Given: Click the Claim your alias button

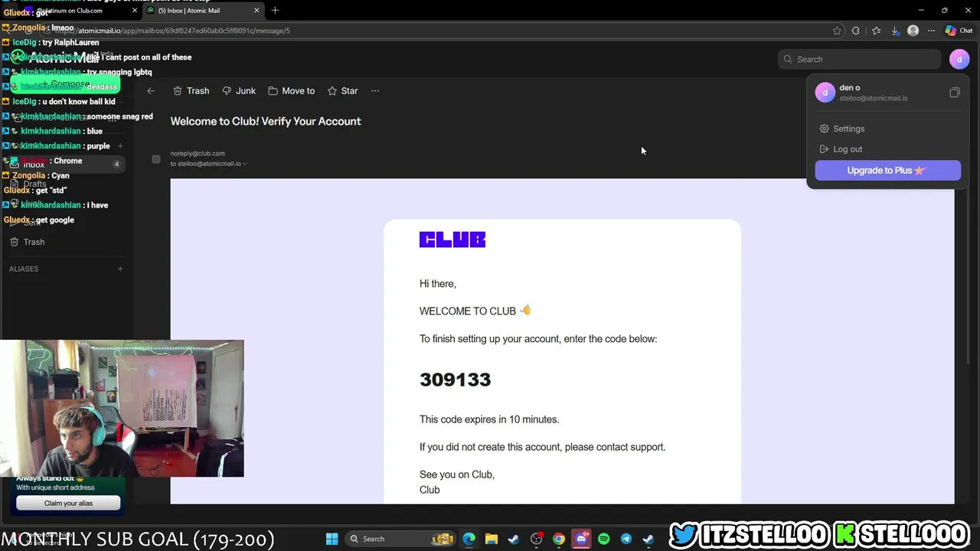Looking at the screenshot, I should coord(68,503).
